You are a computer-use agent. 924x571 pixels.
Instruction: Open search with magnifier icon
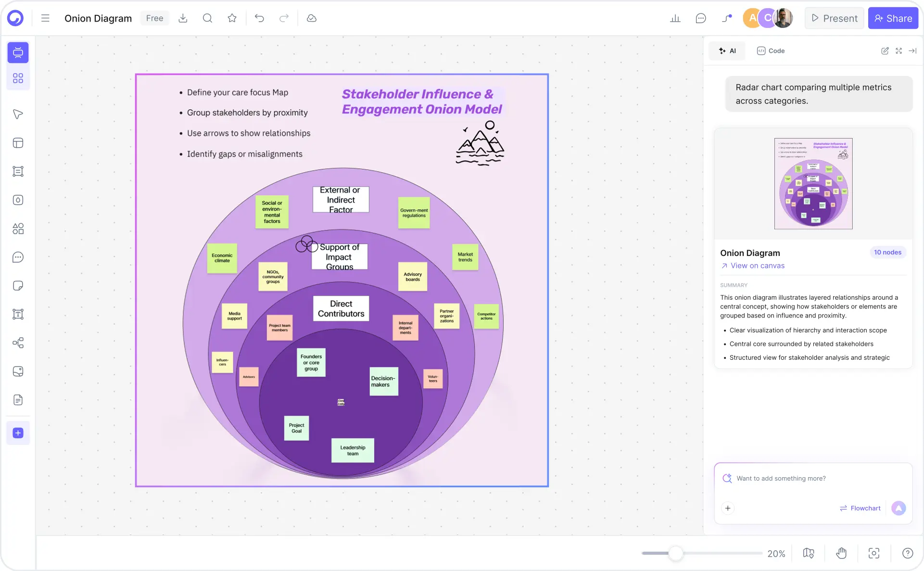click(x=207, y=18)
